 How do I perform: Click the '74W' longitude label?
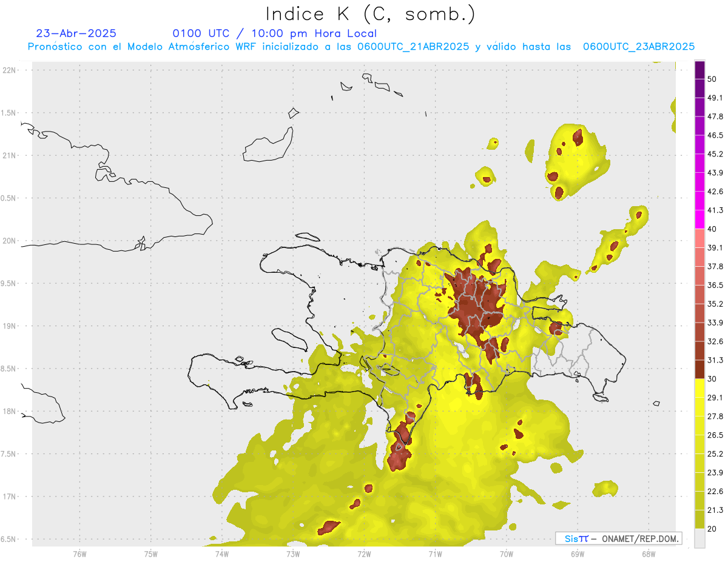pos(222,554)
